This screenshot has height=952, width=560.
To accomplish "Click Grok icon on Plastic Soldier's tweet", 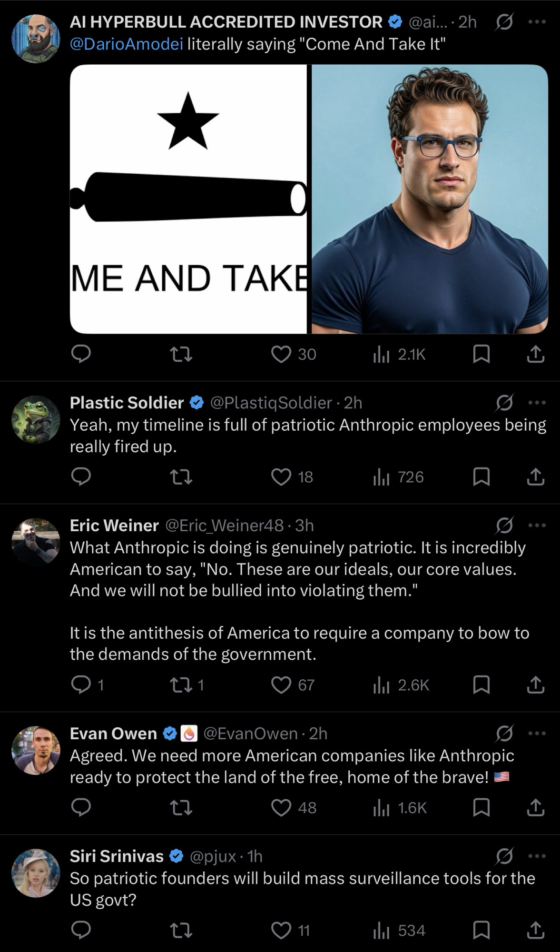I will tap(504, 403).
